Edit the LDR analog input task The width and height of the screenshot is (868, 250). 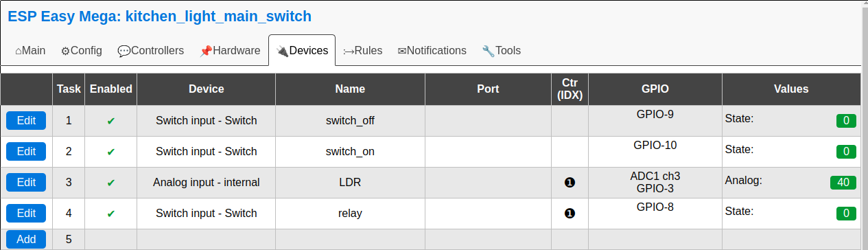[26, 182]
